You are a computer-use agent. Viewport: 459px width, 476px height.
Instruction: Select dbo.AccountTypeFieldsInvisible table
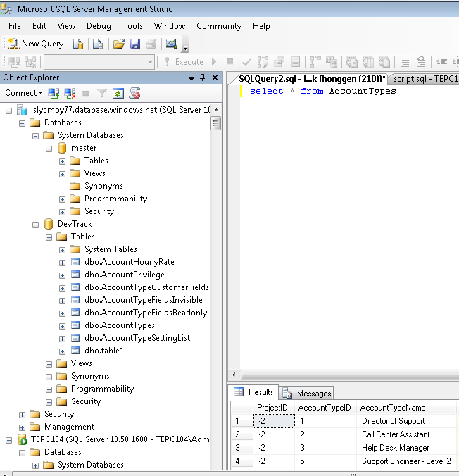pyautogui.click(x=144, y=300)
